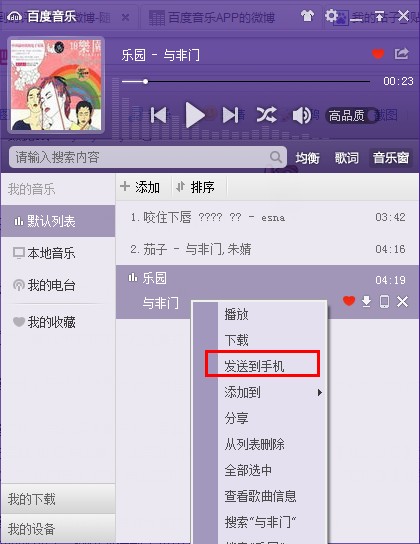Screen dimensions: 420x544
Task: Click the 歌词 lyrics button
Action: (346, 158)
